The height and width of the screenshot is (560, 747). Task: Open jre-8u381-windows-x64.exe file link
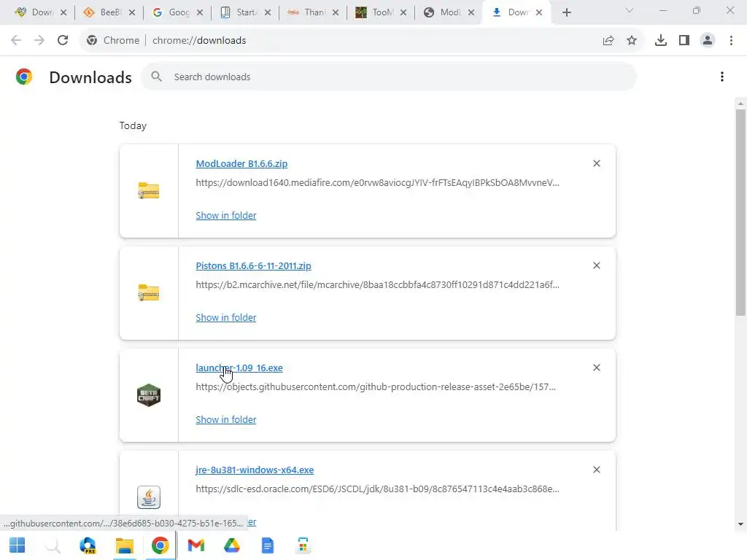(255, 470)
